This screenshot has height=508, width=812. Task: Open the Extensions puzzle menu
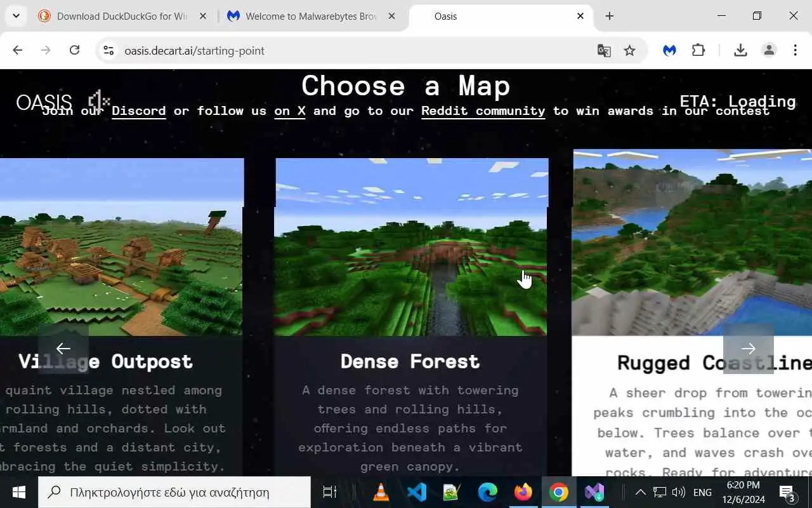click(698, 50)
